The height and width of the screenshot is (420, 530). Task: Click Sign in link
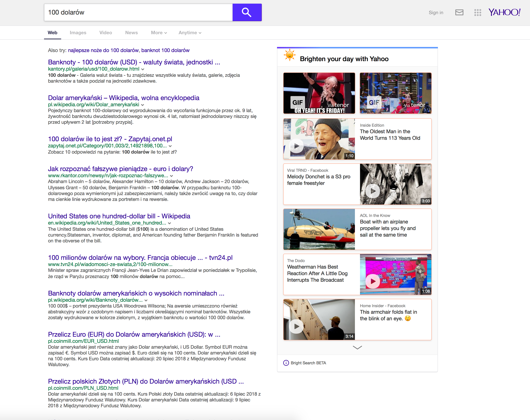point(436,13)
